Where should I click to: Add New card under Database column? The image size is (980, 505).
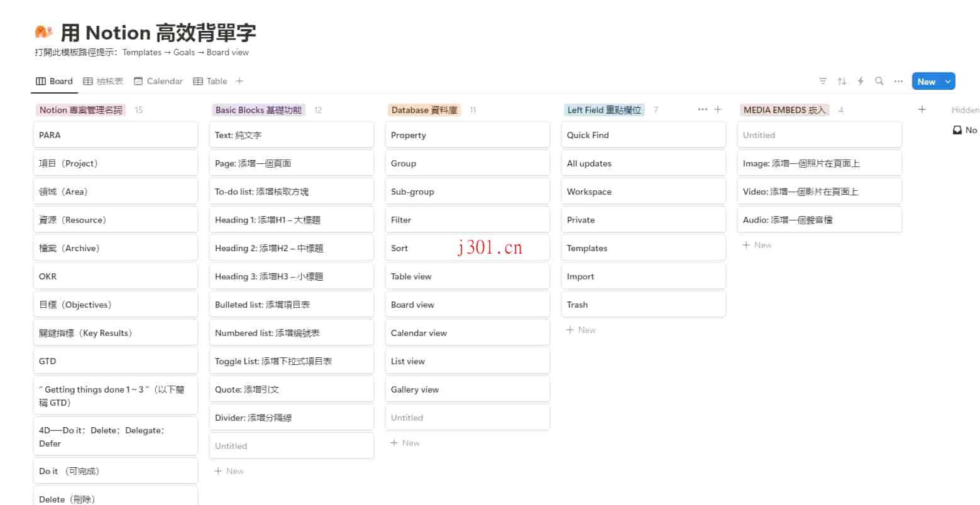click(405, 443)
